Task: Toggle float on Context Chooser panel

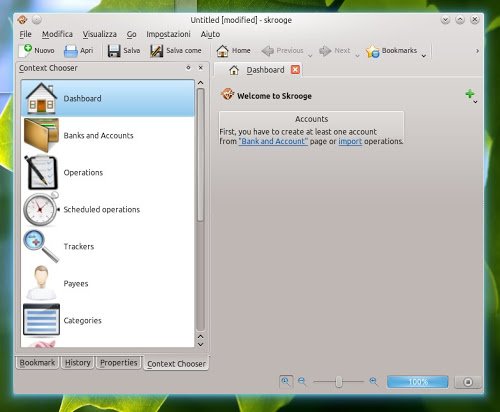Action: pyautogui.click(x=188, y=68)
